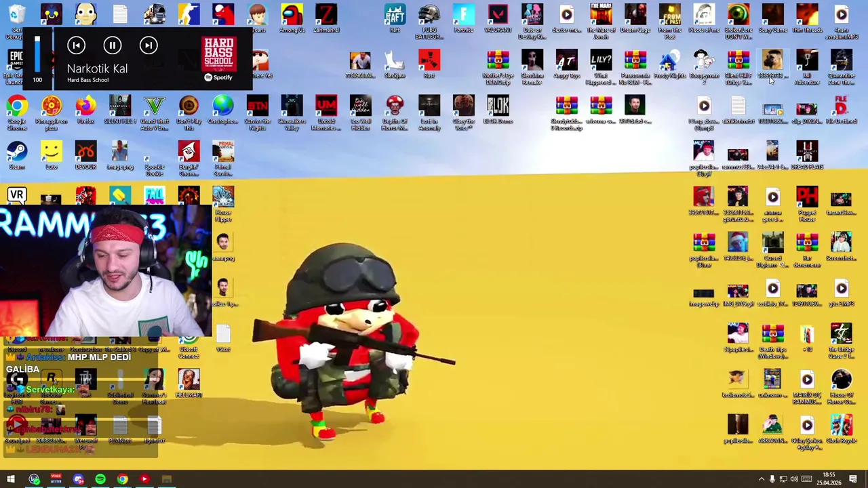Open Primal Survival shortcut
Screen dimensions: 868x488
223,158
